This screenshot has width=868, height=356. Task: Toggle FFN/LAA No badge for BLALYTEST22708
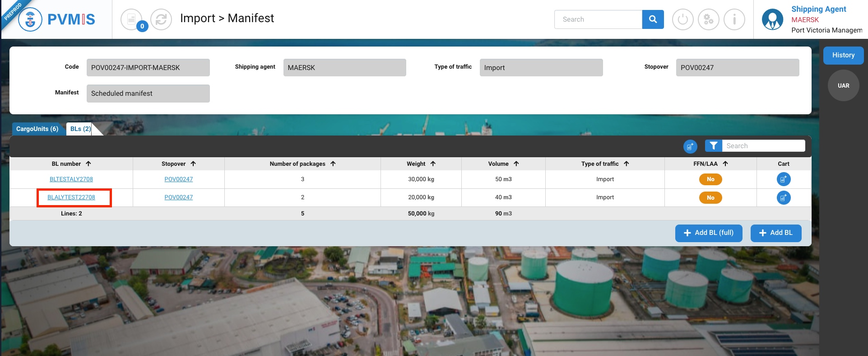710,197
